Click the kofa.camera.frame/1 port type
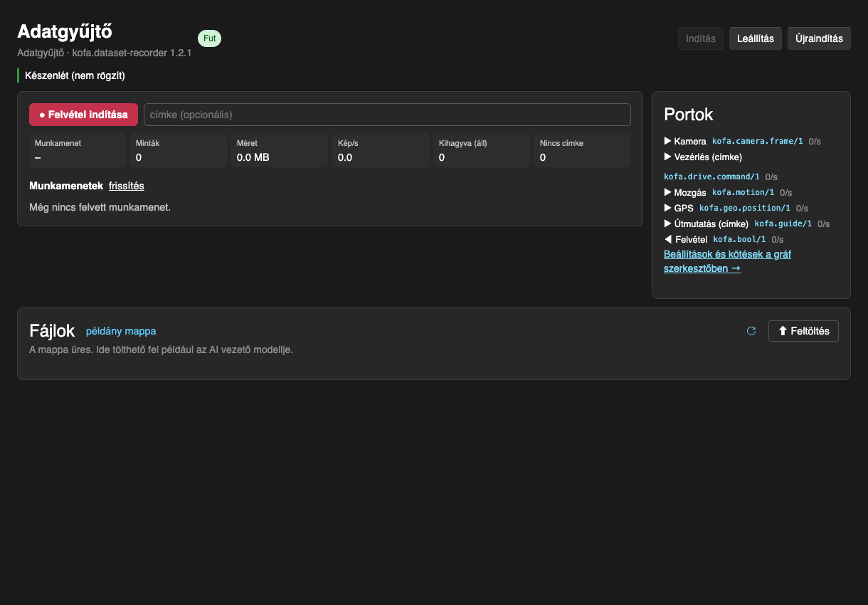The height and width of the screenshot is (605, 868). (x=758, y=141)
